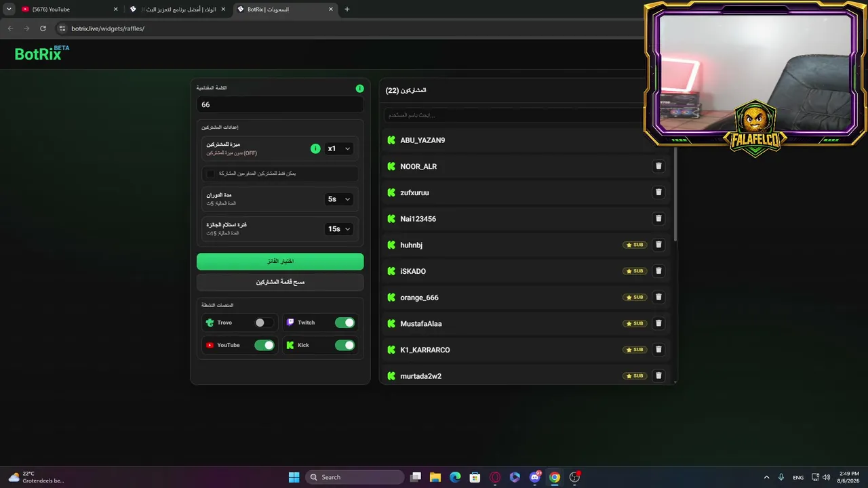Click the Windows taskbar Search box
The height and width of the screenshot is (488, 868).
(x=356, y=477)
